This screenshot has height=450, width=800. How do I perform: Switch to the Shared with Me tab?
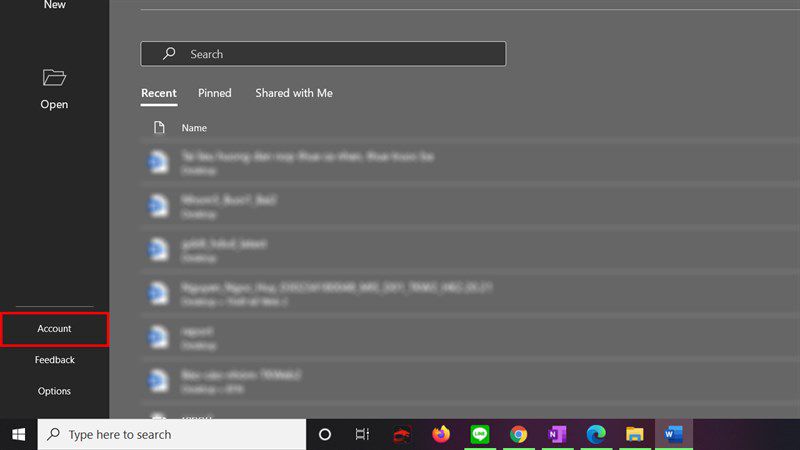[294, 93]
